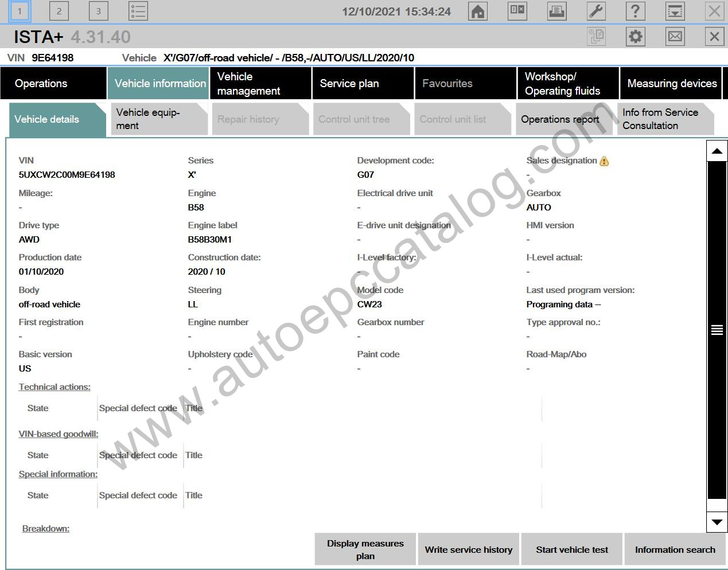Click the vertical scrollbar thumb grip

tap(717, 330)
